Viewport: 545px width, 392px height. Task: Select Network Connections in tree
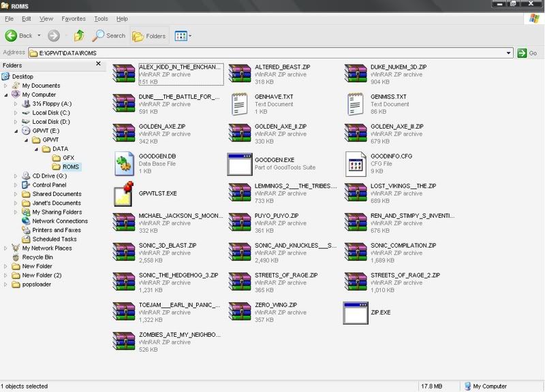(54, 220)
